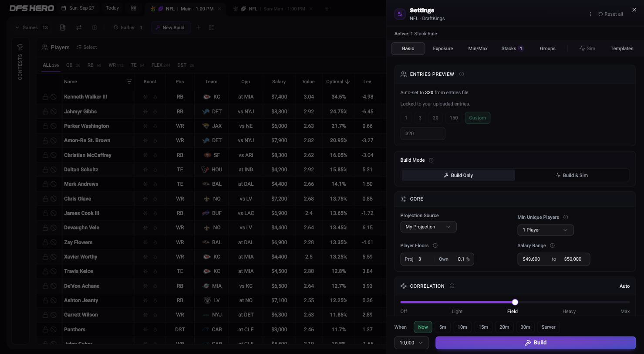Open the Templates tab
The image size is (644, 354).
click(x=622, y=48)
